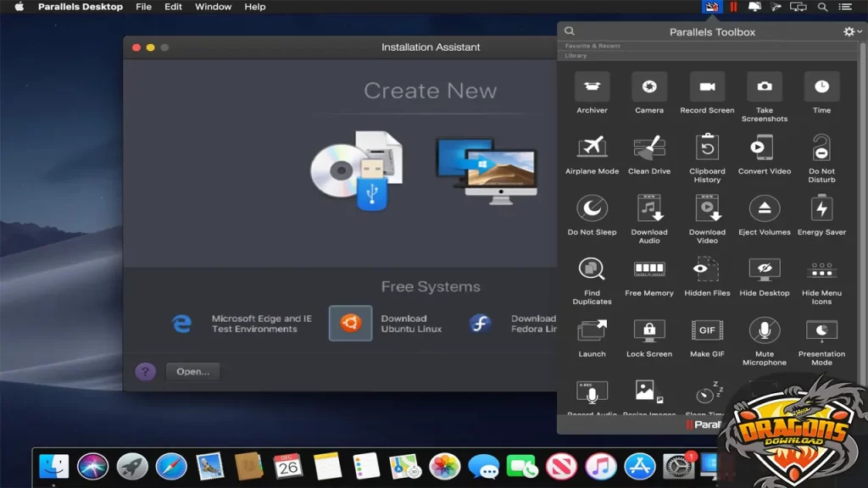Launch the Clipboard History tool
The image size is (868, 488).
click(x=707, y=152)
